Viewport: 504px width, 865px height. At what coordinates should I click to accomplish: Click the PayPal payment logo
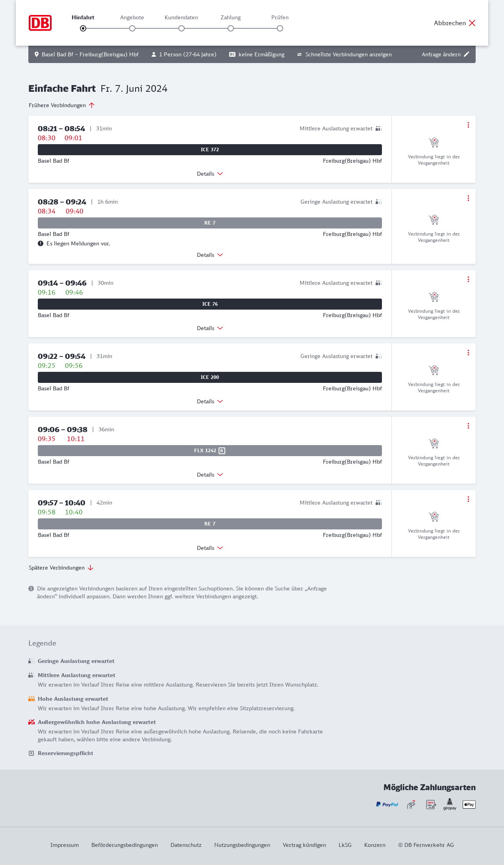(x=387, y=804)
